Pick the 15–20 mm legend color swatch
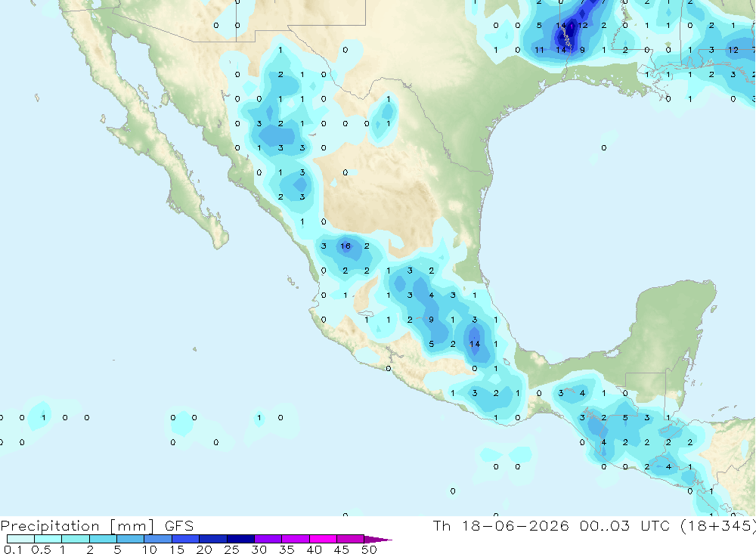Viewport: 756px width, 554px height. pos(186,539)
